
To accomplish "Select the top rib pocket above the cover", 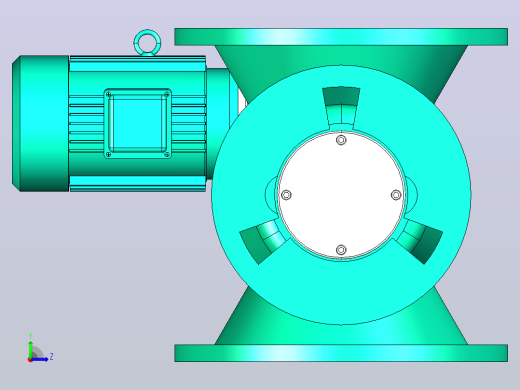I will pos(341,106).
